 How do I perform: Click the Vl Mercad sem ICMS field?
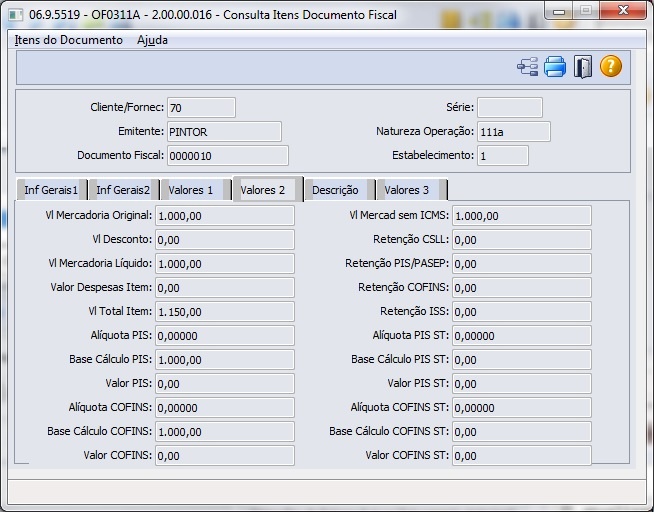522,216
